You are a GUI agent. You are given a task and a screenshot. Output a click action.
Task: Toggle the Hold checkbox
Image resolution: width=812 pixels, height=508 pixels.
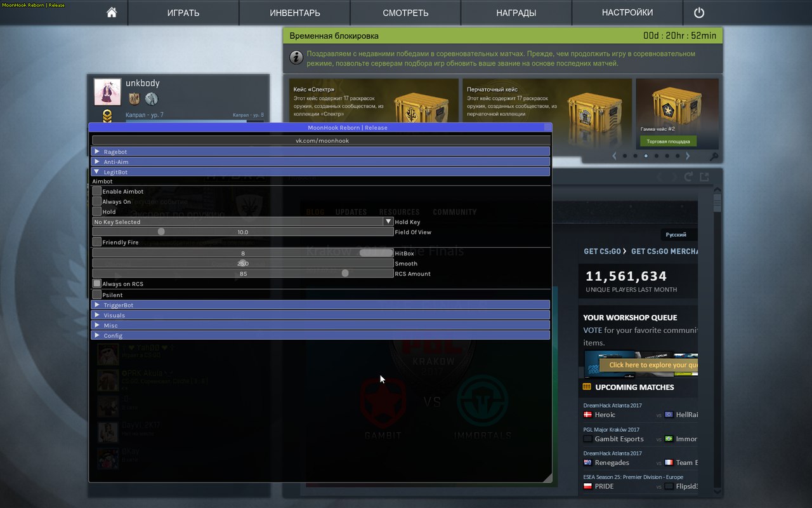[97, 211]
